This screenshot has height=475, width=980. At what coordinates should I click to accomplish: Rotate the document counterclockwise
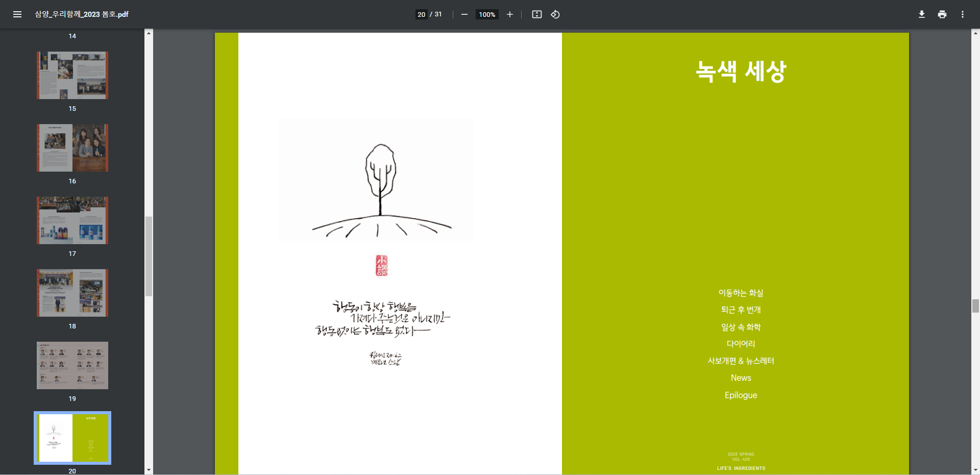[x=555, y=14]
